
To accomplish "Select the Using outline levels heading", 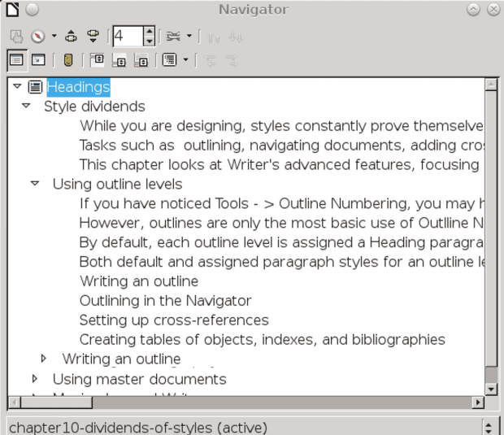I will tap(117, 185).
